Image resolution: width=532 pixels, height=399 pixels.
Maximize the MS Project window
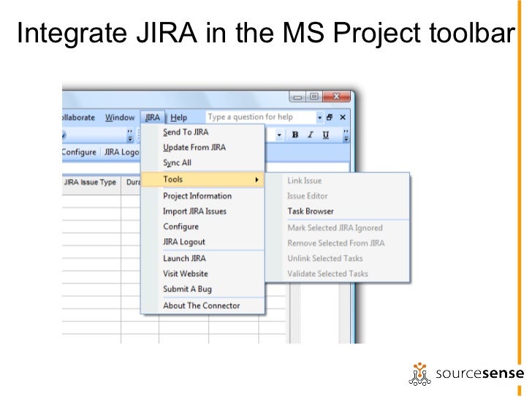[314, 96]
